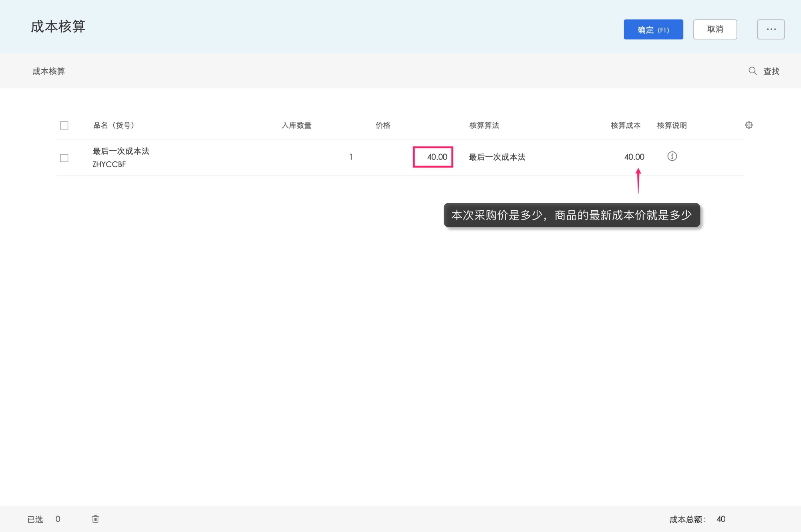Screen dimensions: 801x532
Task: Click the 查找 search link
Action: [771, 71]
